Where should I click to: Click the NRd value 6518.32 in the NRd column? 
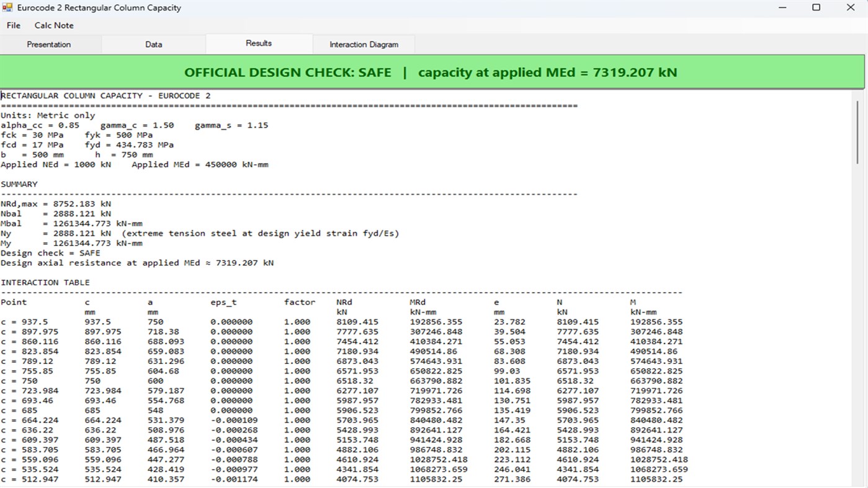[355, 381]
